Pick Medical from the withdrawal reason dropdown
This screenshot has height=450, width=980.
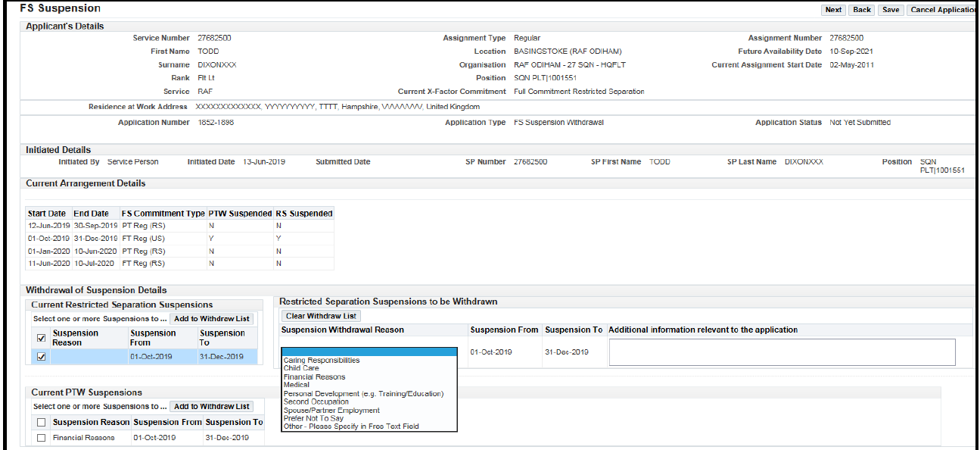[x=297, y=385]
